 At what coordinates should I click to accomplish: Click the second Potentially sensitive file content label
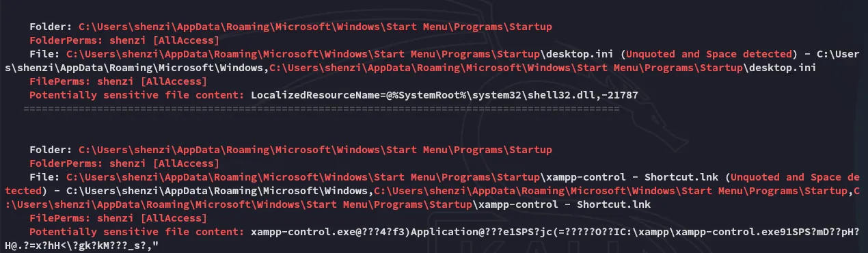tap(137, 232)
